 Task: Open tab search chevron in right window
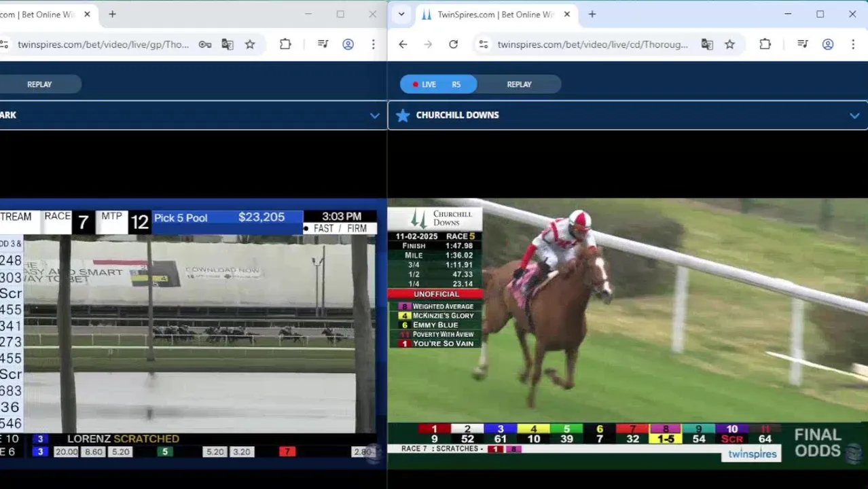[x=401, y=14]
